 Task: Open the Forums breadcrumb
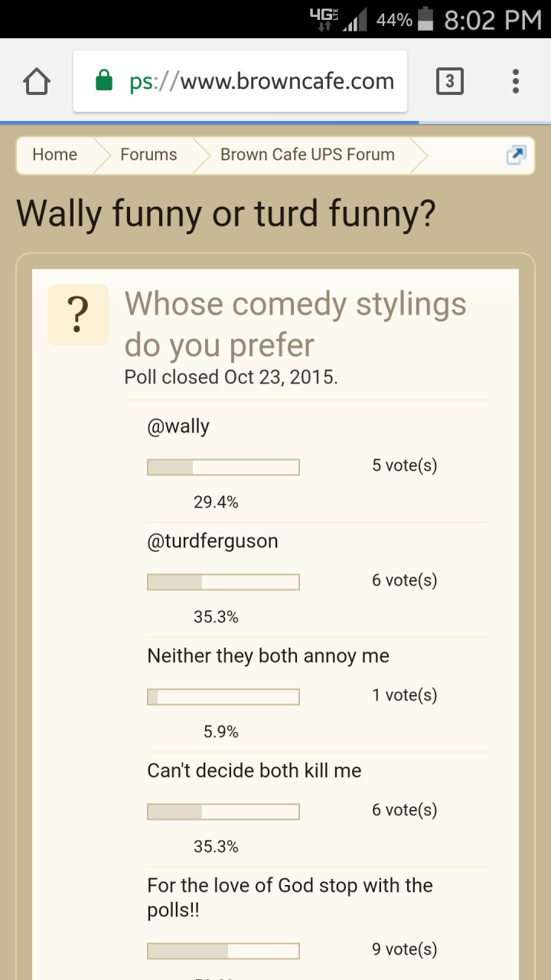(x=148, y=155)
